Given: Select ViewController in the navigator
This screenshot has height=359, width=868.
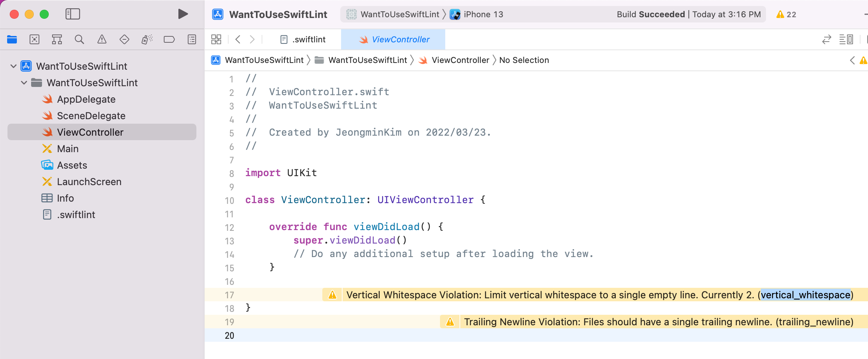Looking at the screenshot, I should pos(102,132).
